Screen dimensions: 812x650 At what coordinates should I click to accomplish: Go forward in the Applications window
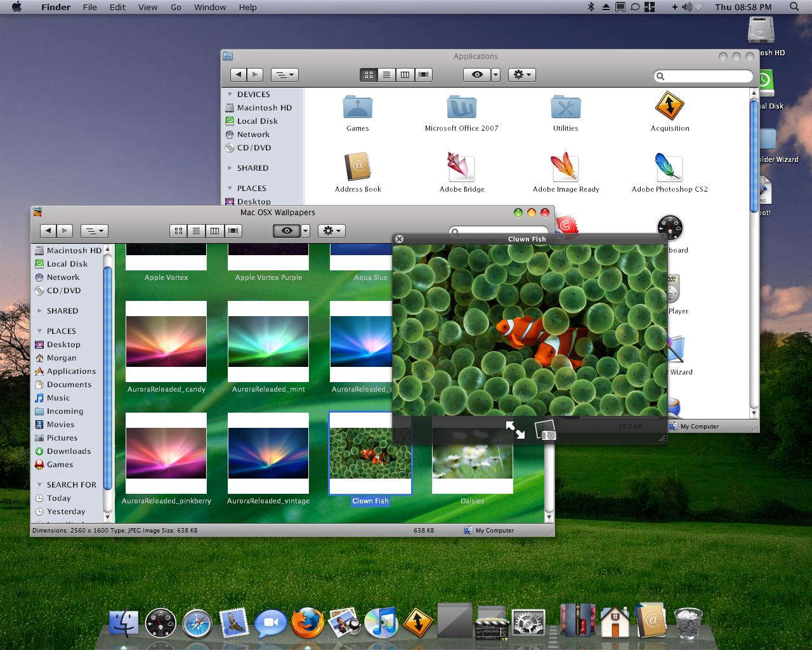tap(255, 75)
